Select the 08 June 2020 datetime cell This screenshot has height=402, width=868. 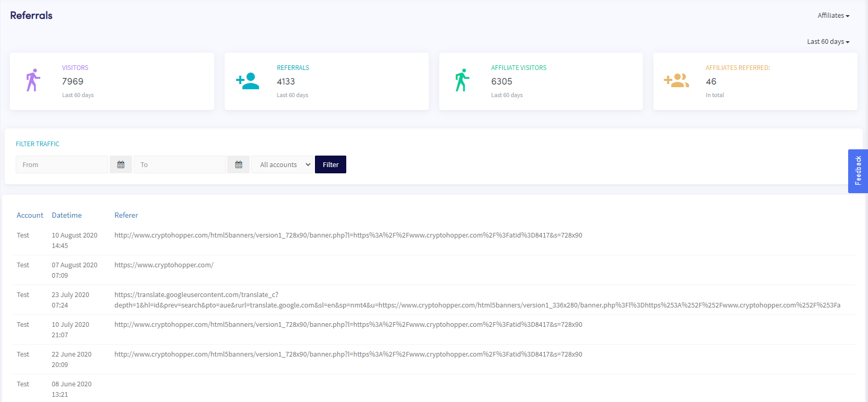click(x=72, y=389)
